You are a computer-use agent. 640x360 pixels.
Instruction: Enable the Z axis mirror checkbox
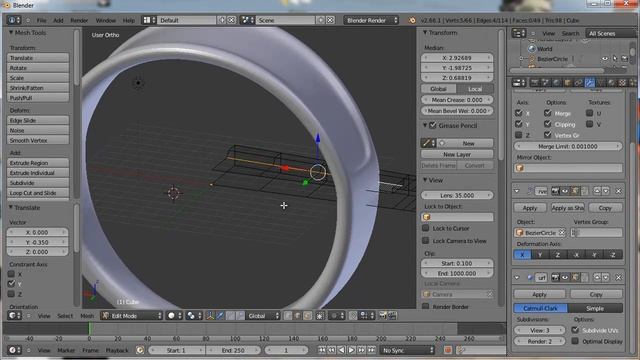tap(519, 135)
